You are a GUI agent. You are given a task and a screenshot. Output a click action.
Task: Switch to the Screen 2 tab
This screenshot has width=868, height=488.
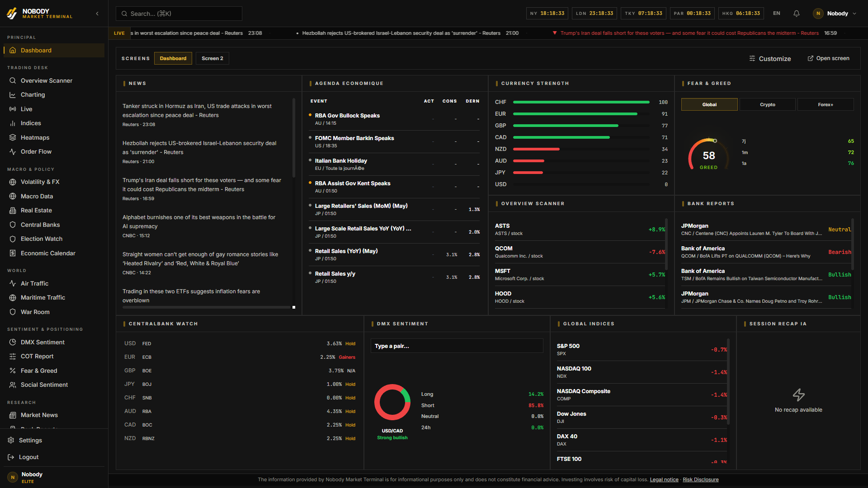point(212,58)
